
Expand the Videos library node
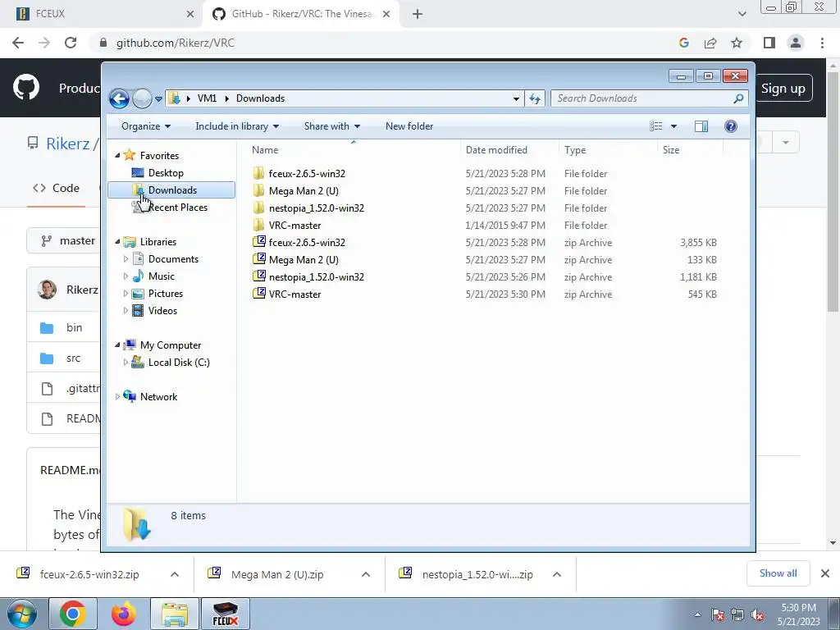(x=126, y=311)
